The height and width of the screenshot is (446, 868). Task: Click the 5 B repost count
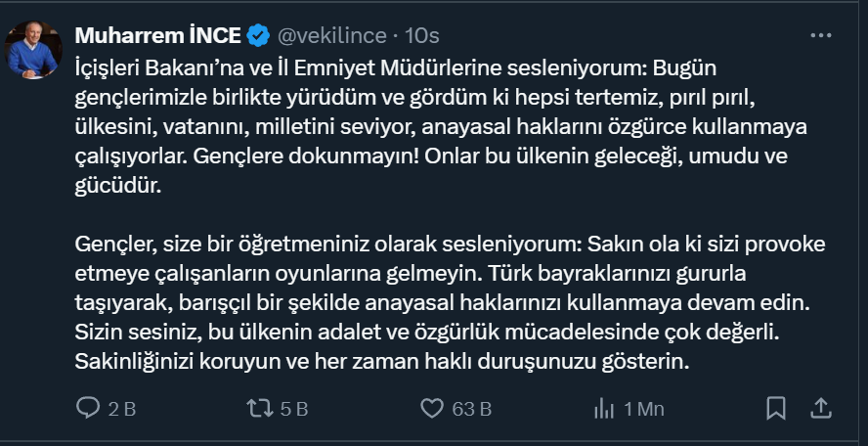(294, 409)
